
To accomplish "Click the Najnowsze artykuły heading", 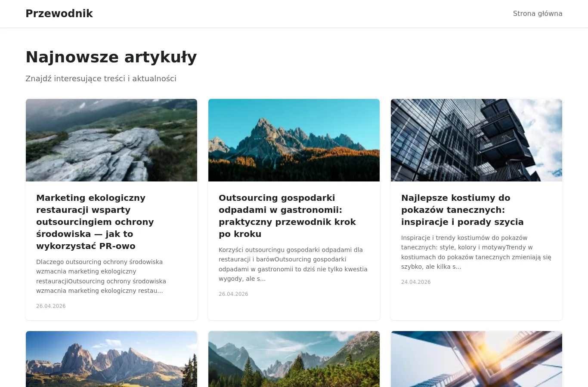I will point(111,57).
